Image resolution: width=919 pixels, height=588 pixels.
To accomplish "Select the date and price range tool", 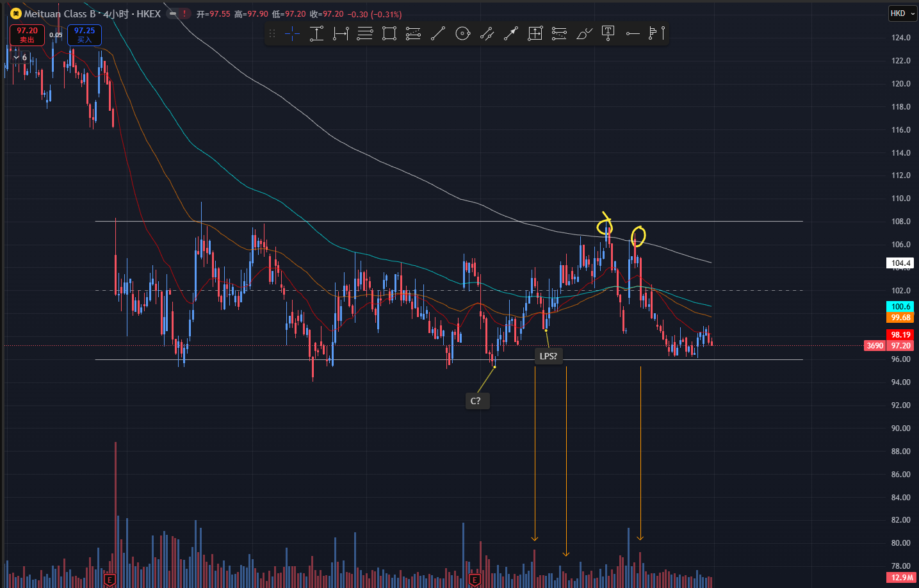I will (x=535, y=34).
